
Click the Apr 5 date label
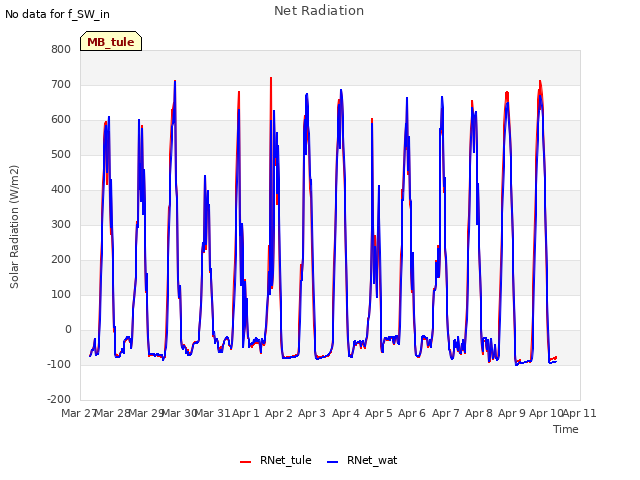(379, 413)
